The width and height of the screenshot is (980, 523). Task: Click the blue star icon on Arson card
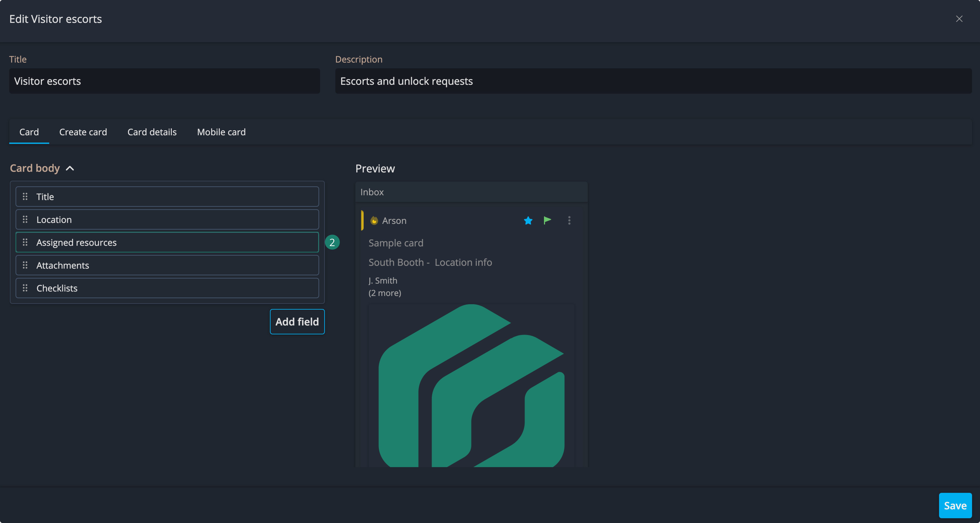(x=528, y=221)
